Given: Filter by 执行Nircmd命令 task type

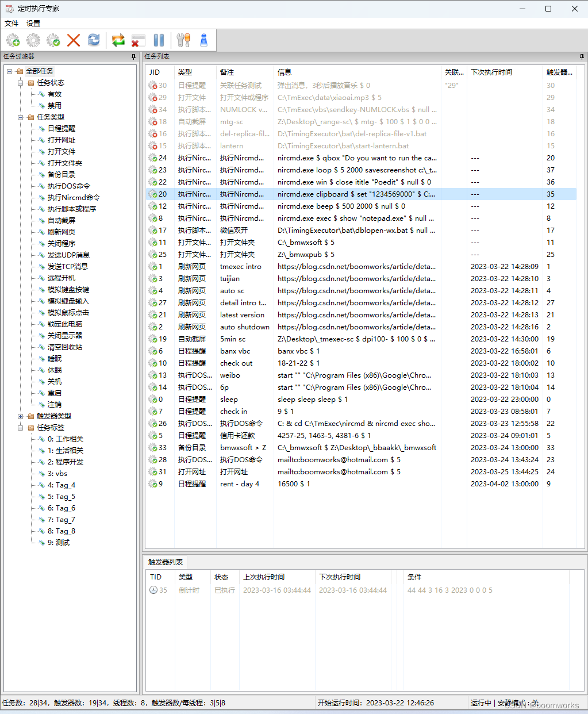Looking at the screenshot, I should tap(74, 198).
